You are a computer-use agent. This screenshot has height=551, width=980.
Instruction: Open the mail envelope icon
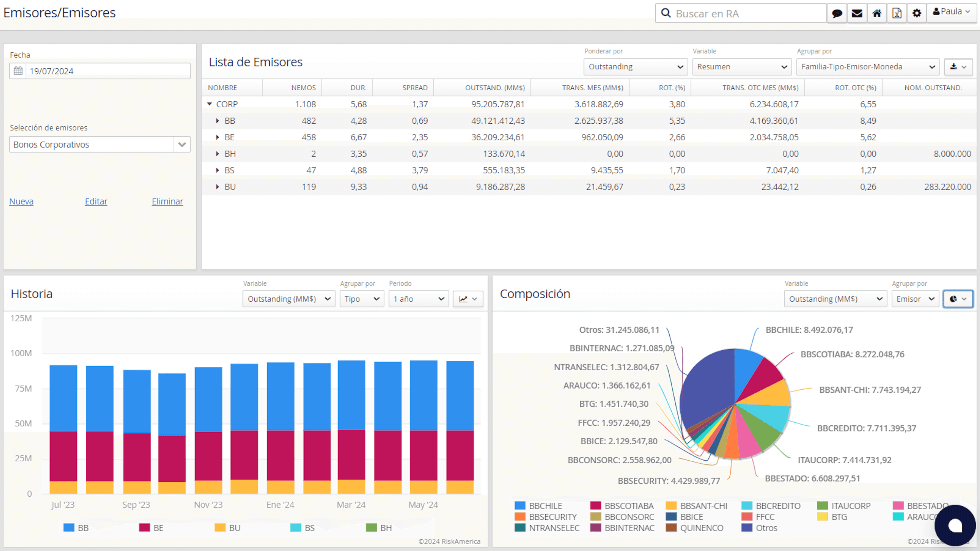[x=857, y=13]
